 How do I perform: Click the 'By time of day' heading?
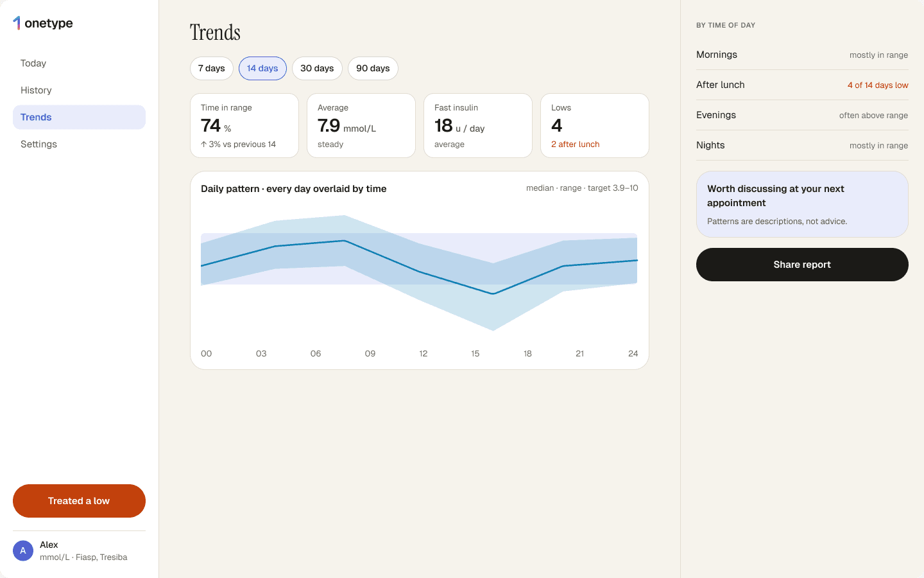click(x=726, y=25)
